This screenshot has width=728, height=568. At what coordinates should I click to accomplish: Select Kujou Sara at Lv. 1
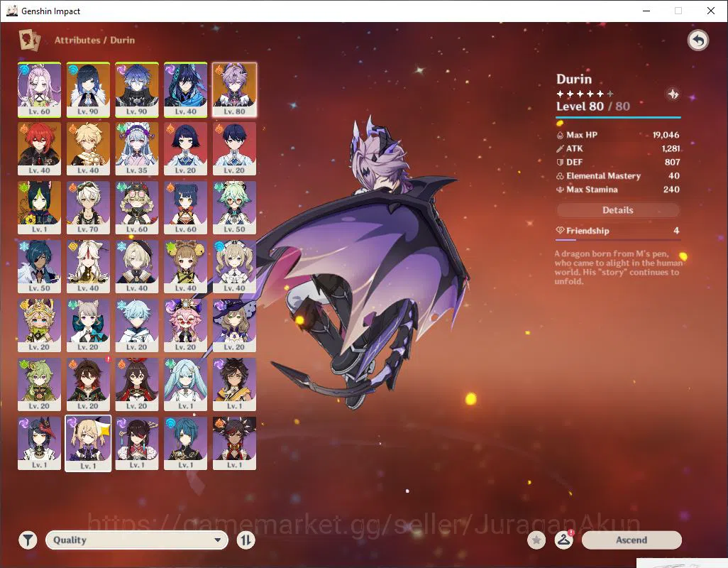point(40,444)
